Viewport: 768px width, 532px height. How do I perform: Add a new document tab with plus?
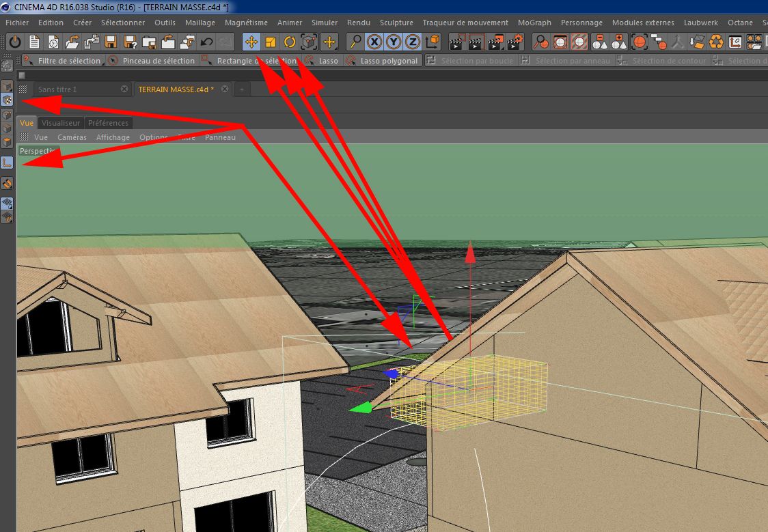(241, 89)
